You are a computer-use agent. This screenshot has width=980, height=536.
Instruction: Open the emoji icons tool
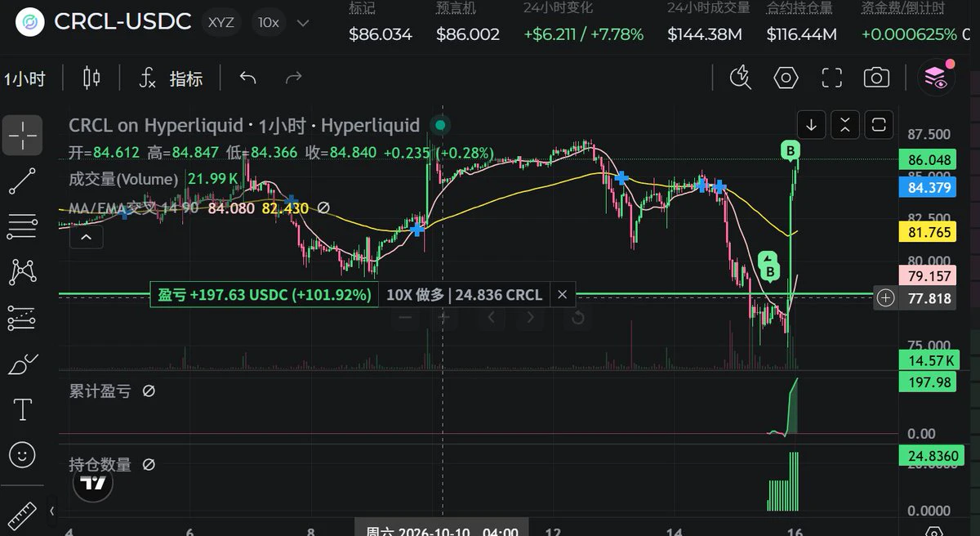[x=22, y=456]
